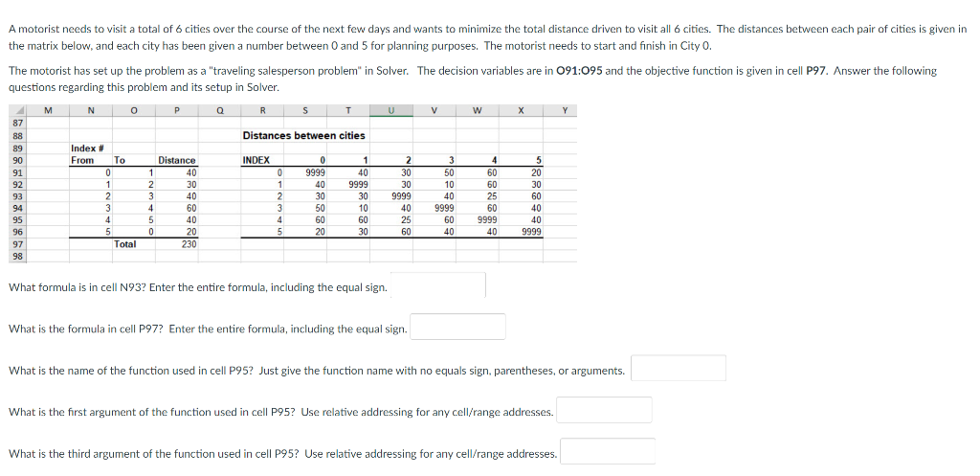This screenshot has width=980, height=476.
Task: Select column header N
Action: coord(91,111)
